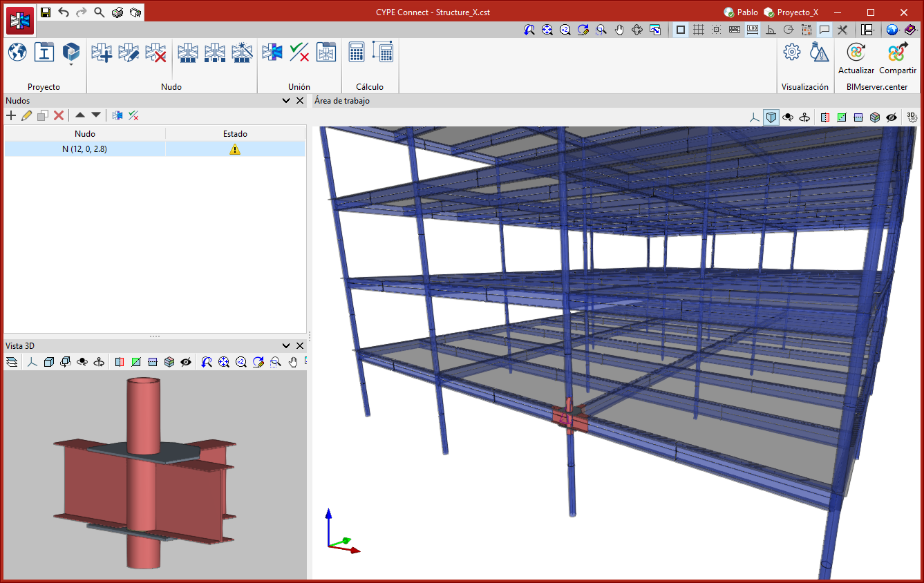
Task: Open the CYPE Connect application menu logo
Action: pos(20,21)
